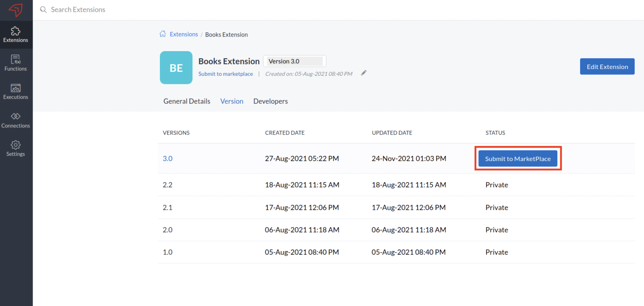This screenshot has width=644, height=306.
Task: Click the red app logo icon
Action: pos(16,10)
